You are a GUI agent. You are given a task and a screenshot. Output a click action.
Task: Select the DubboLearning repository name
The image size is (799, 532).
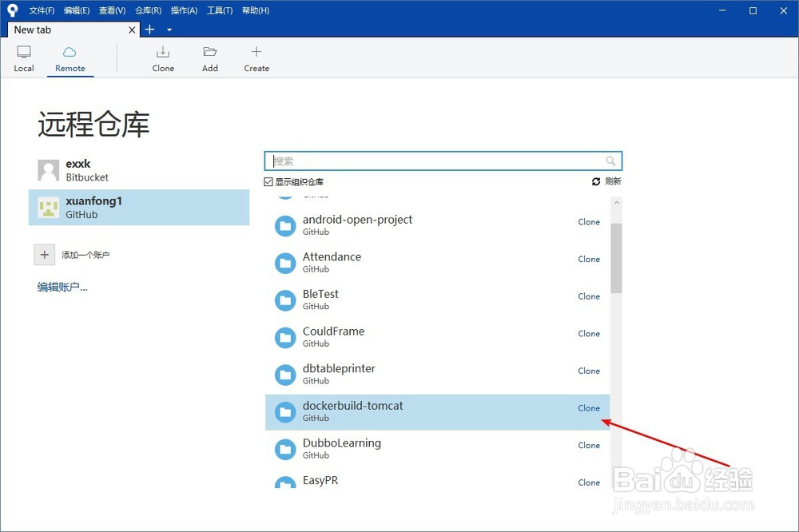341,443
